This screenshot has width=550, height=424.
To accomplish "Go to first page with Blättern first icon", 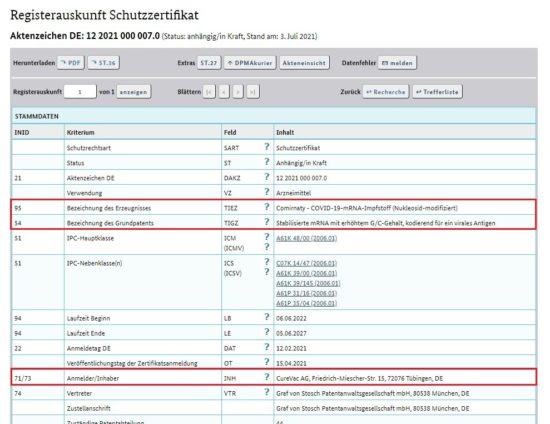I will pos(209,92).
